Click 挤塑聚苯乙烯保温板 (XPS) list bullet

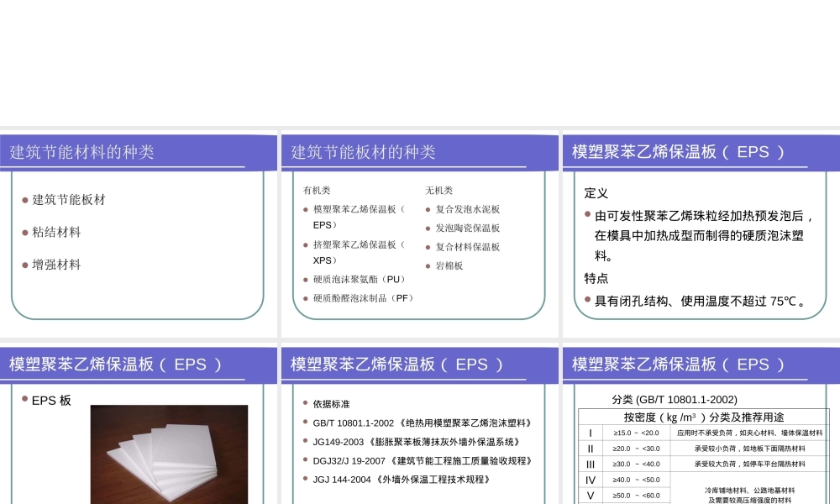(359, 252)
